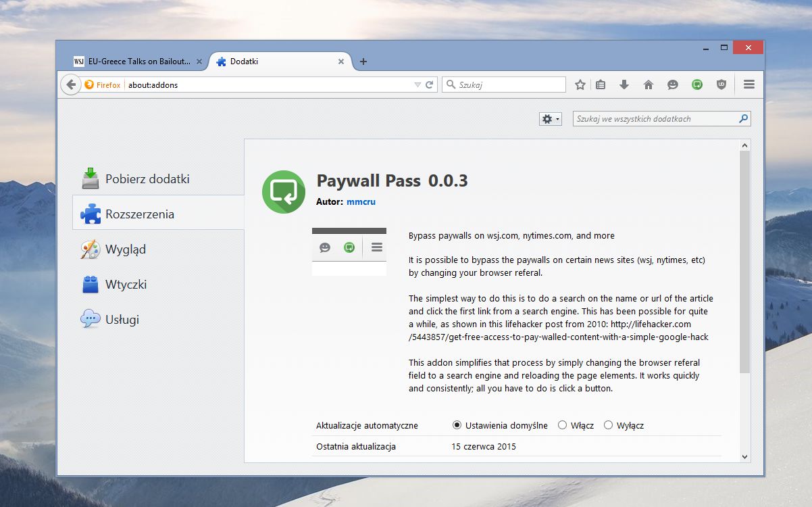
Task: Reload the page with the refresh icon
Action: [429, 85]
